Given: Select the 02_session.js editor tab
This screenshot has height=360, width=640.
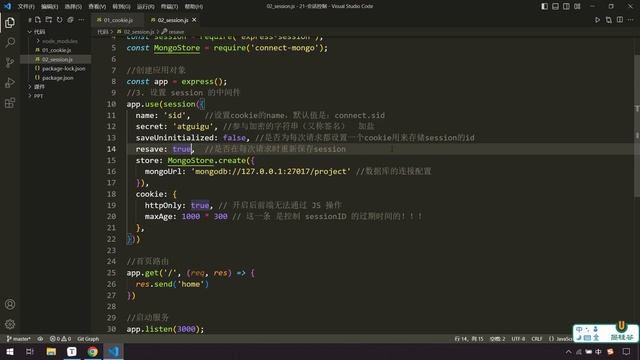Looking at the screenshot, I should click(x=173, y=20).
